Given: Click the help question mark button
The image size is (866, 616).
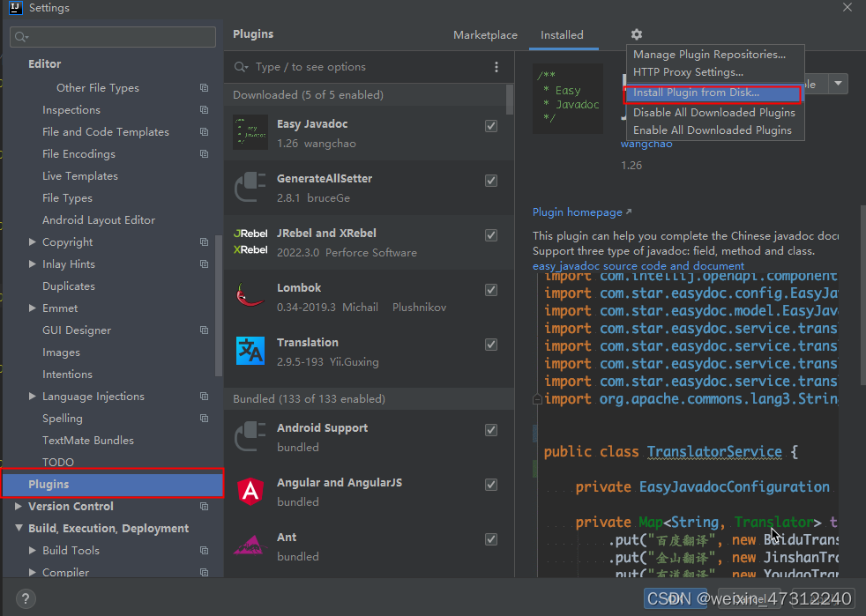Looking at the screenshot, I should click(x=26, y=598).
